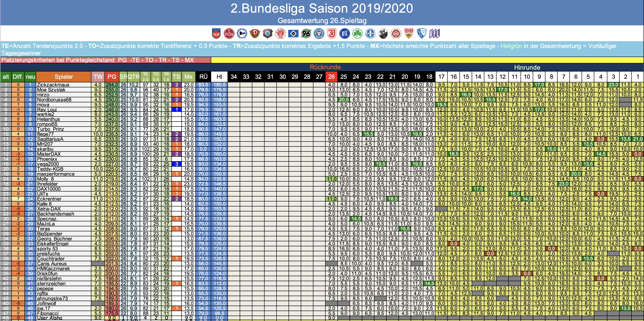Click the Darmstadt 98 lily logo
The height and width of the screenshot is (321, 644).
point(370,34)
